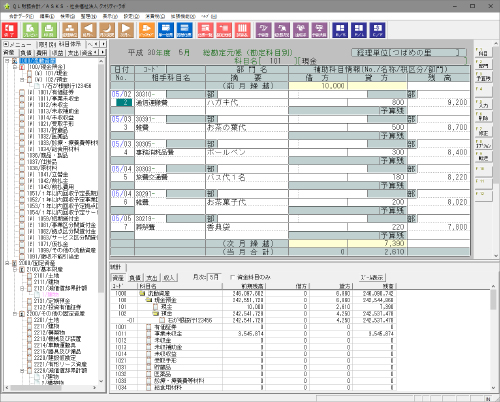Collapse the 102/預金 tree node
The image size is (500, 402).
pyautogui.click(x=22, y=80)
